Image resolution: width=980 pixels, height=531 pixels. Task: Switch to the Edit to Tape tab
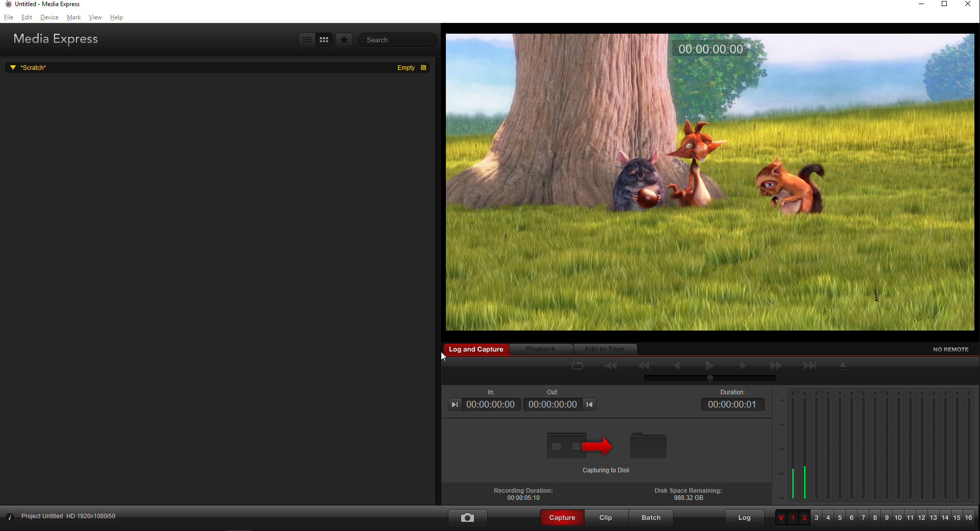pos(605,349)
